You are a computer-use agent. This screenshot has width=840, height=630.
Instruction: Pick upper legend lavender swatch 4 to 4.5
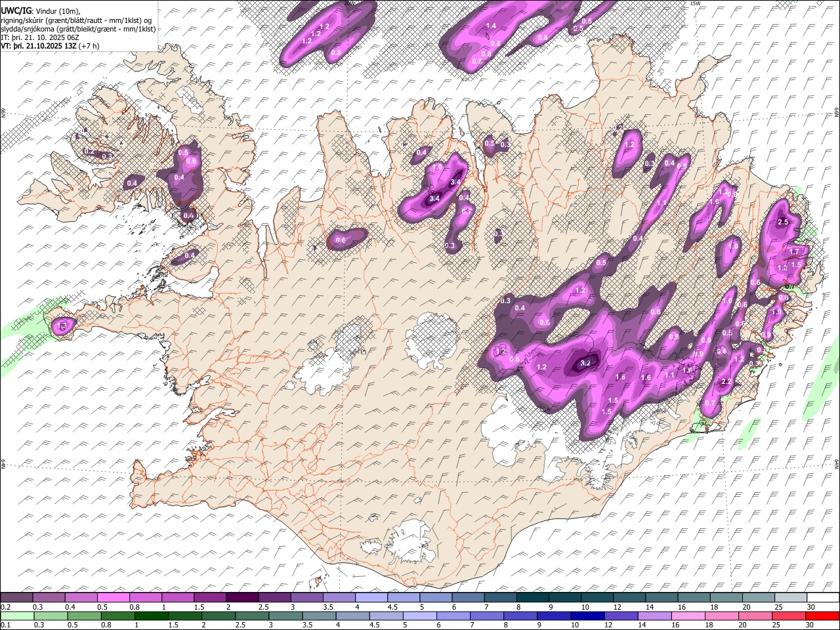371,598
